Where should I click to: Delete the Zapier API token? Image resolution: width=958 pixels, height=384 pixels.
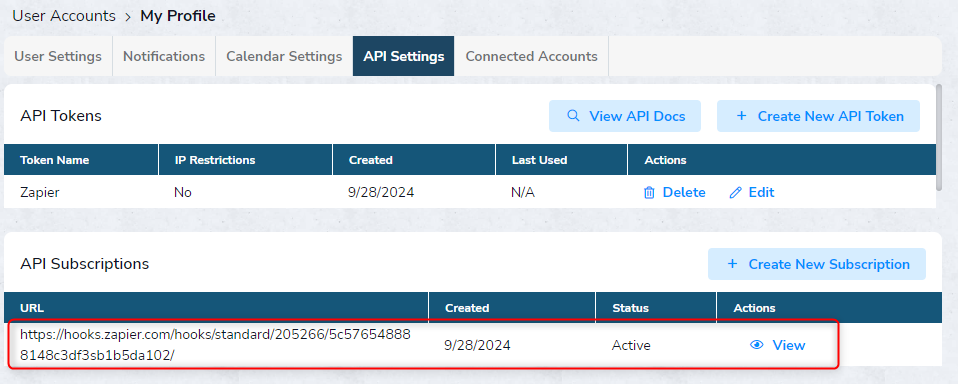pyautogui.click(x=675, y=192)
